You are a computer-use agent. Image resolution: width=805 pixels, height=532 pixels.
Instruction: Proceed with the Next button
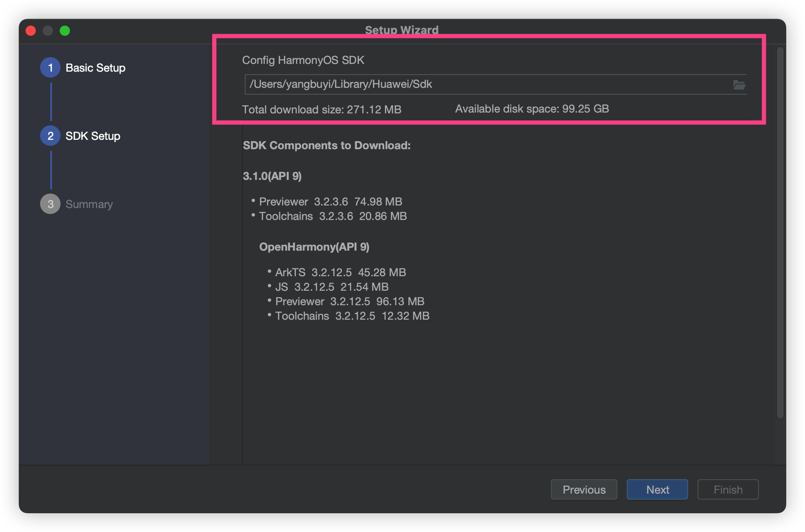pyautogui.click(x=657, y=489)
